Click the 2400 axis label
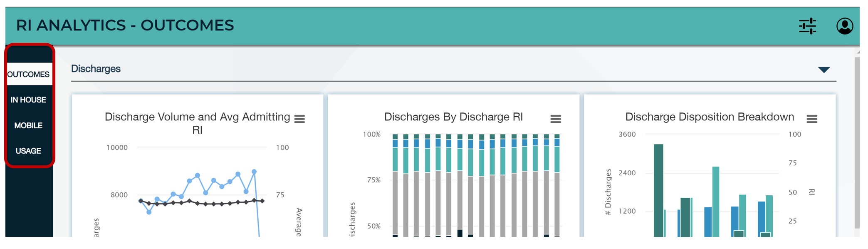868x249 pixels. click(627, 173)
